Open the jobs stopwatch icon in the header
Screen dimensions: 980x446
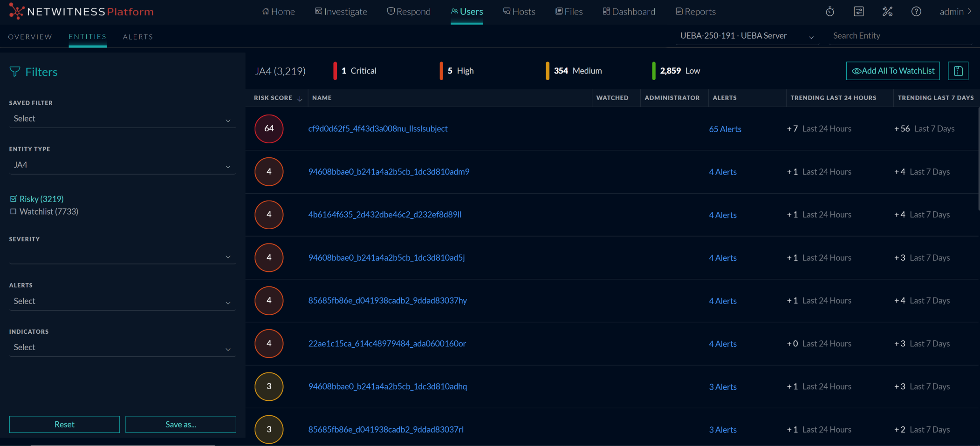click(x=830, y=11)
